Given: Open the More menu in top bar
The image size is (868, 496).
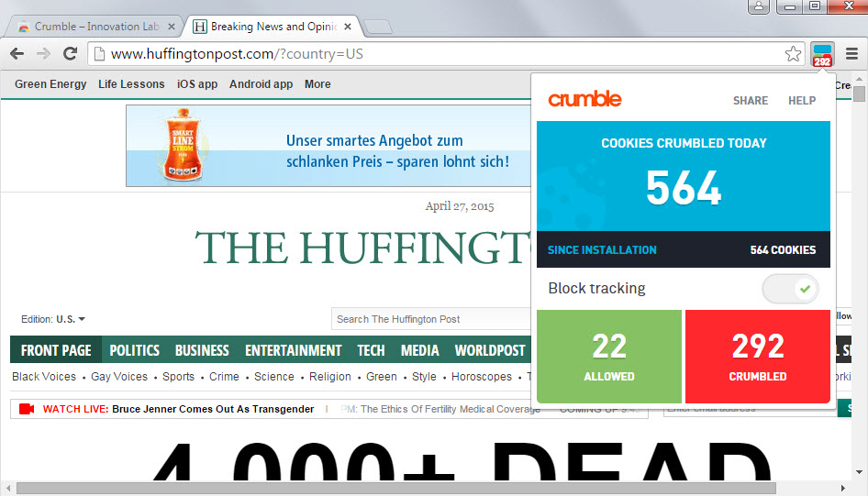Looking at the screenshot, I should [317, 84].
